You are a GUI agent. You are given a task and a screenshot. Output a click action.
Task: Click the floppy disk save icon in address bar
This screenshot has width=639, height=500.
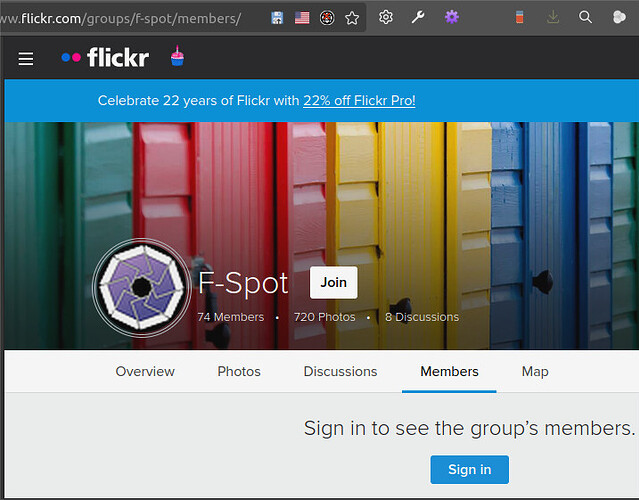point(277,18)
